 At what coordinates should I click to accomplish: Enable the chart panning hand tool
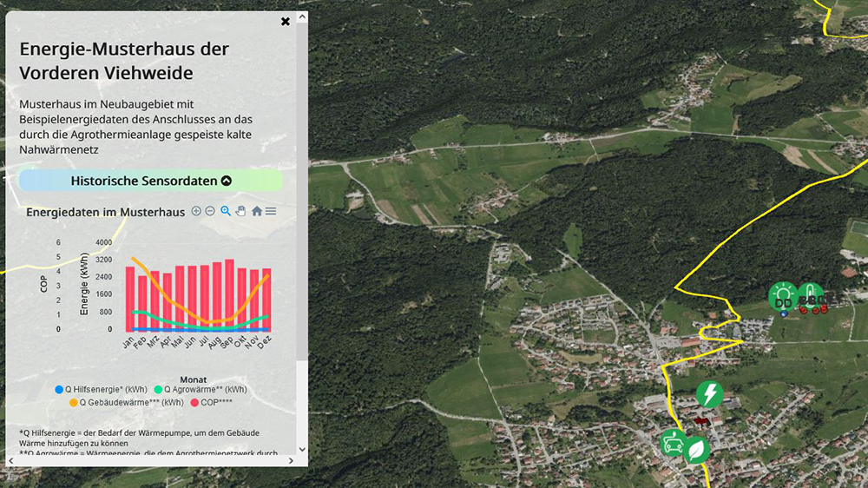tap(241, 211)
